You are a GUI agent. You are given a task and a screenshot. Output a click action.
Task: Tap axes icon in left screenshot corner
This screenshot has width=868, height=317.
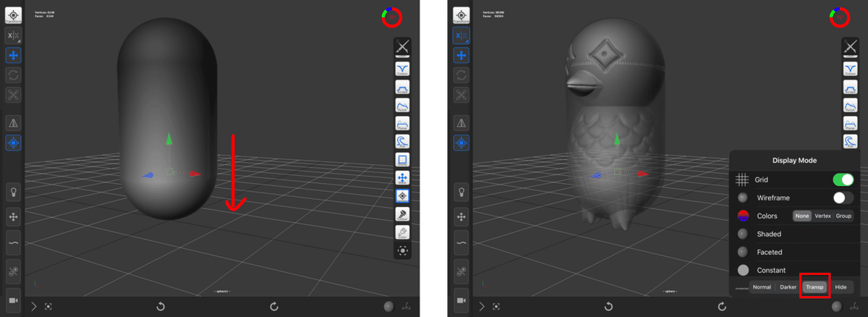(407, 308)
